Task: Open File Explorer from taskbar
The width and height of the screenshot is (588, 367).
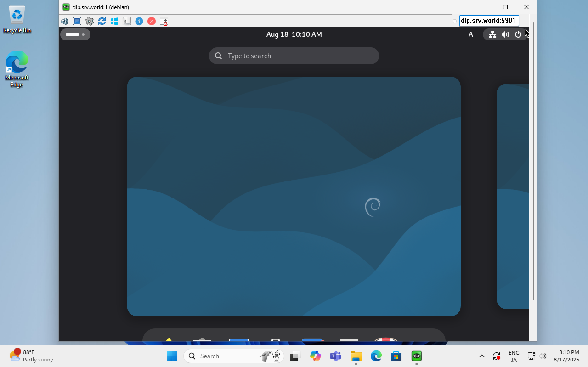Action: [x=356, y=356]
